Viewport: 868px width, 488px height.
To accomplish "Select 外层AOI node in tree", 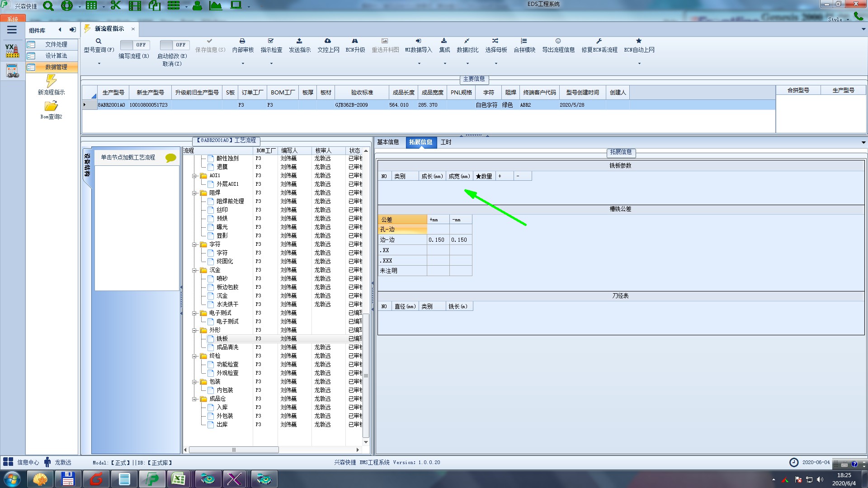I will click(x=227, y=184).
